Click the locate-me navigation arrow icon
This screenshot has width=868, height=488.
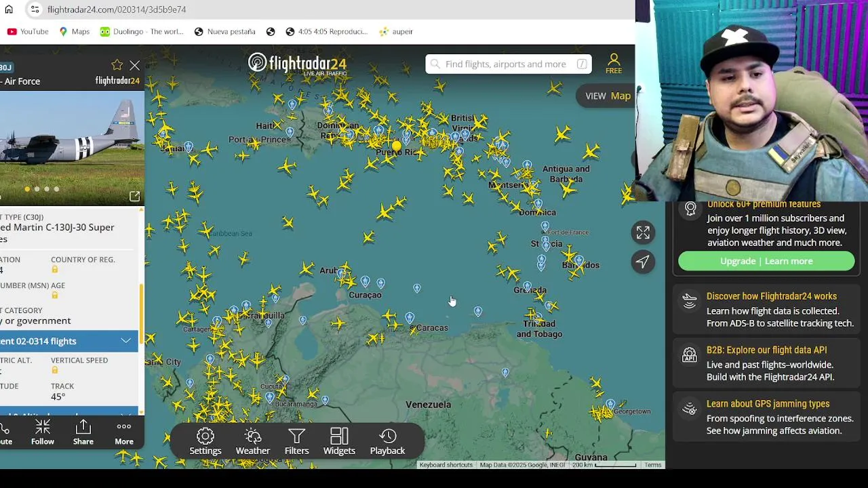click(x=643, y=262)
